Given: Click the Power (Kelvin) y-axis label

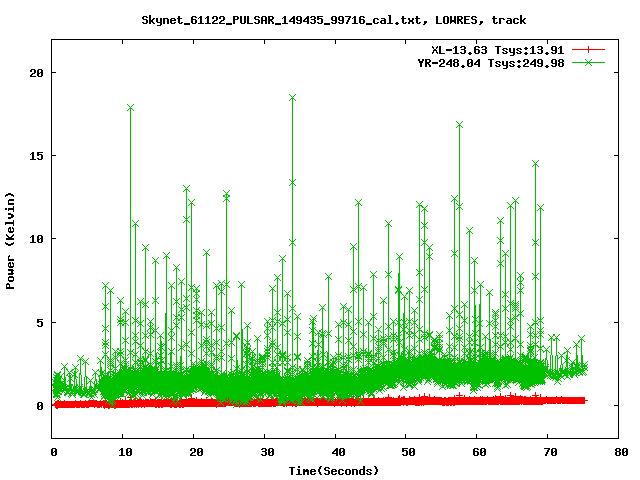Looking at the screenshot, I should pyautogui.click(x=11, y=239).
